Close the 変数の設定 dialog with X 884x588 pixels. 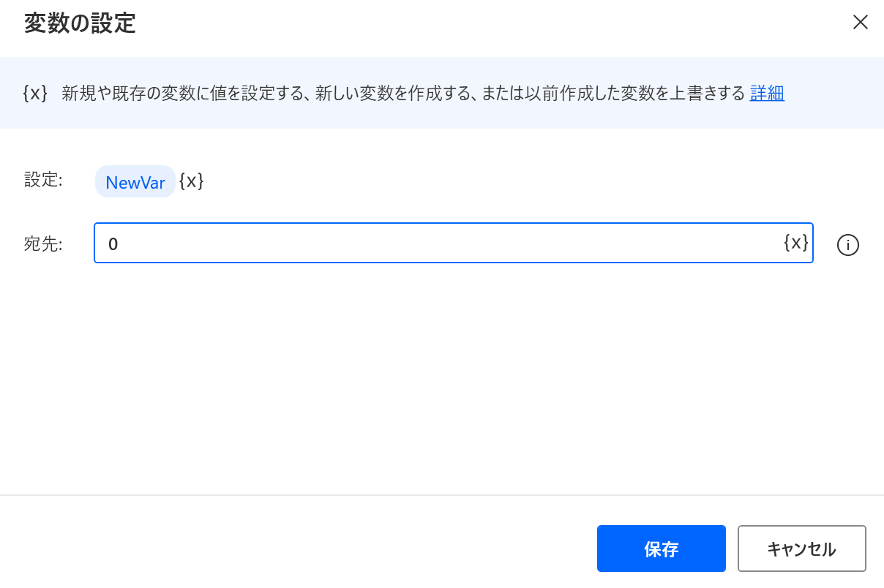(x=861, y=22)
